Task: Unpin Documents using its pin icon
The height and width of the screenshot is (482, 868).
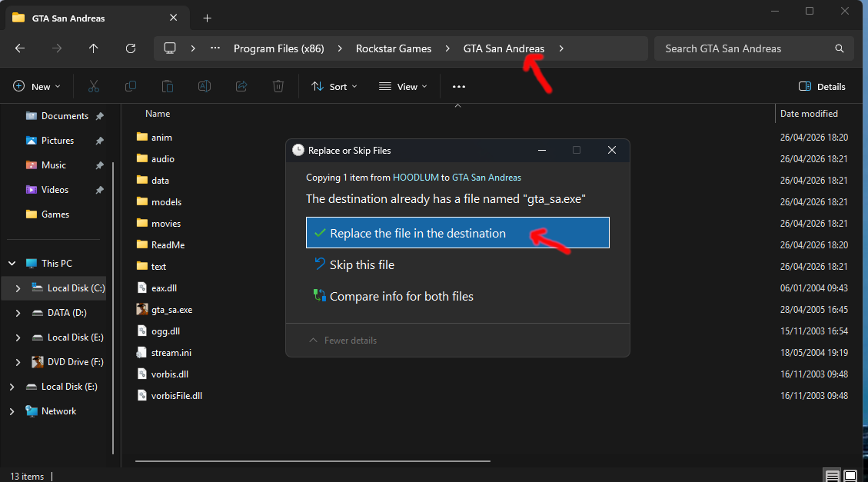Action: [x=100, y=116]
